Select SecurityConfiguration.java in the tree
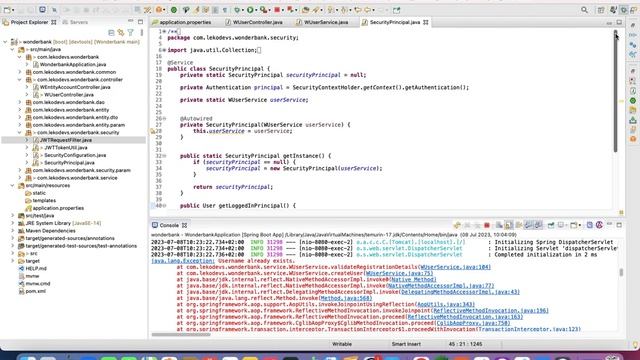Image resolution: width=640 pixels, height=360 pixels. tap(75, 155)
